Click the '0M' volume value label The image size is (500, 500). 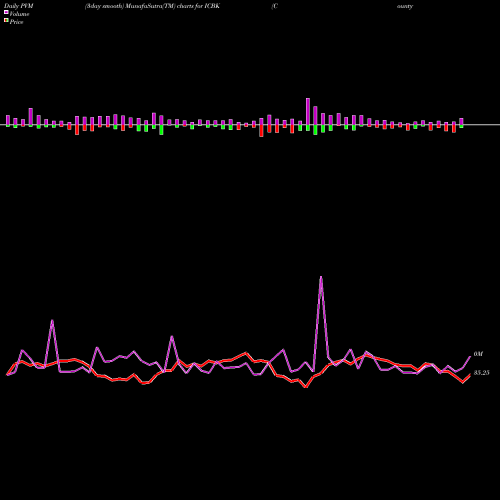click(478, 354)
